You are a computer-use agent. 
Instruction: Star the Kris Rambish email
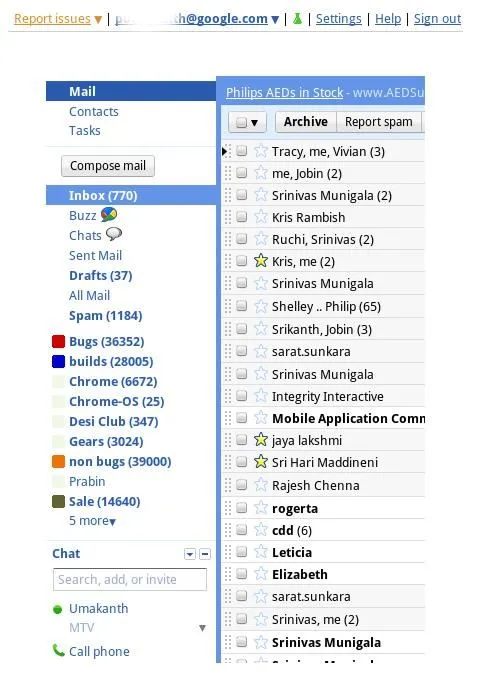click(x=261, y=217)
